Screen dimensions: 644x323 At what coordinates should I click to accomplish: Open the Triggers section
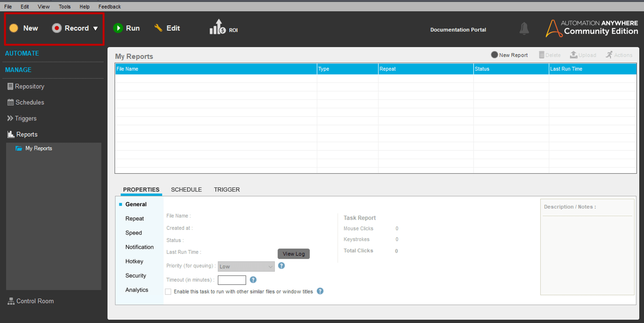pos(26,118)
